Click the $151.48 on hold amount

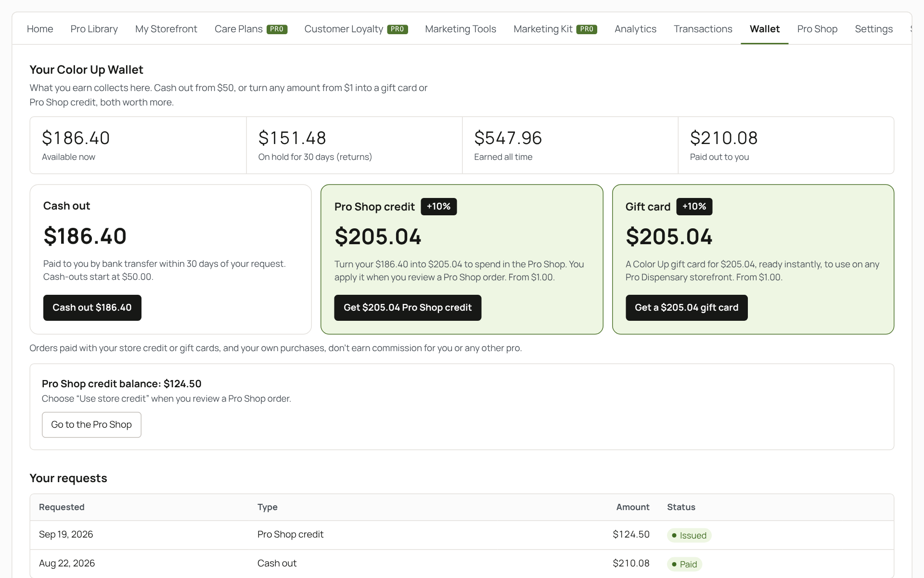(292, 138)
